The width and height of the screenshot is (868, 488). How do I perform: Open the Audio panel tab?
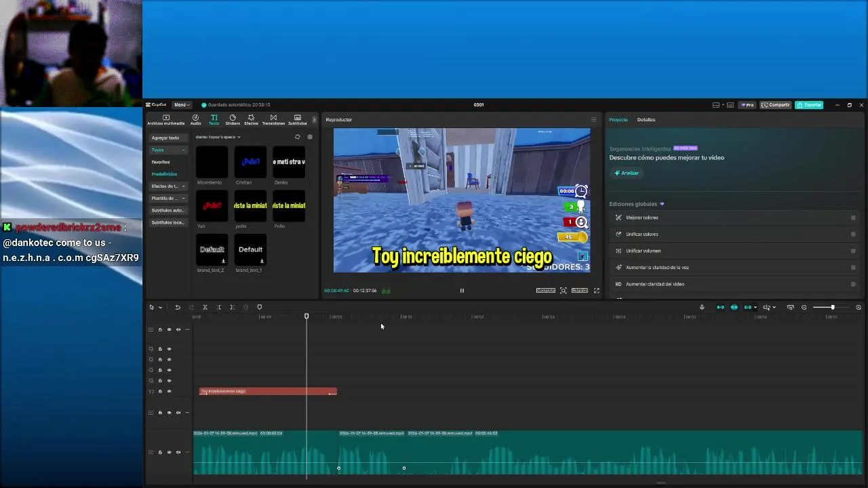(195, 120)
